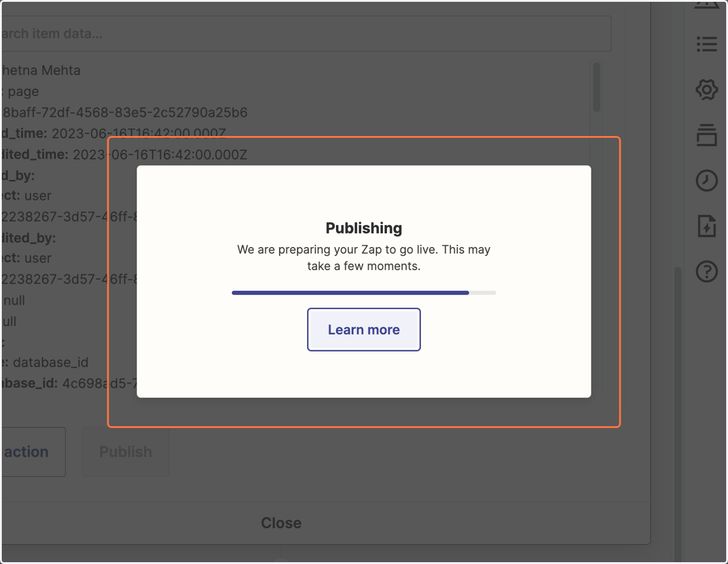Open the versions stack icon in sidebar
728x564 pixels.
(x=706, y=135)
